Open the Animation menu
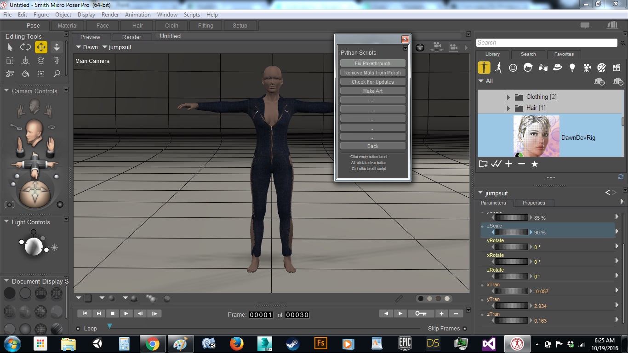628x364 pixels. point(138,15)
